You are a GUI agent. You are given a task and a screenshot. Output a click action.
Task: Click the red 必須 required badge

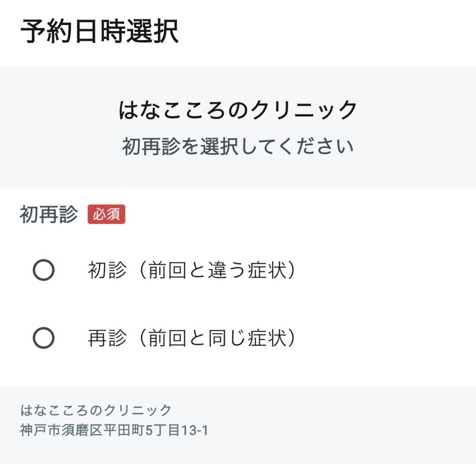pyautogui.click(x=106, y=215)
